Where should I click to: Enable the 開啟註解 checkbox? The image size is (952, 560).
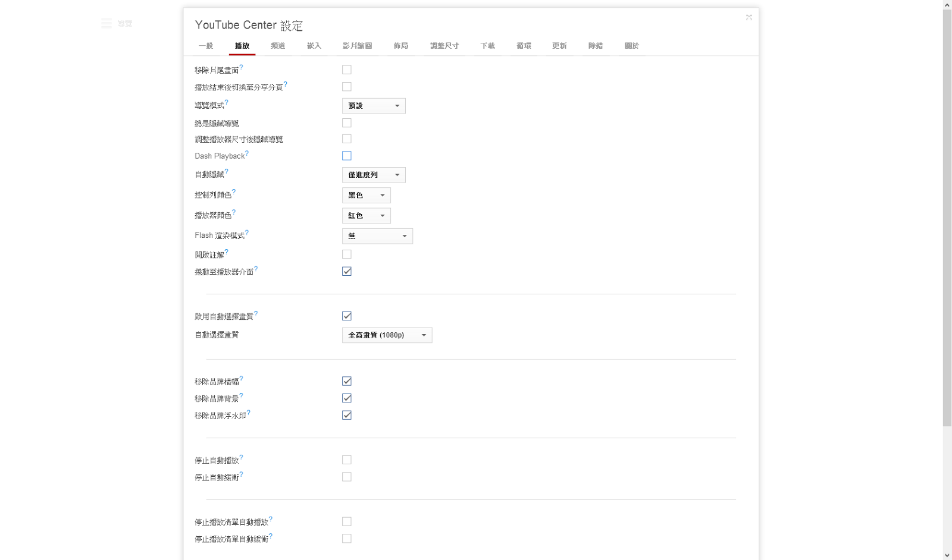[x=347, y=254]
